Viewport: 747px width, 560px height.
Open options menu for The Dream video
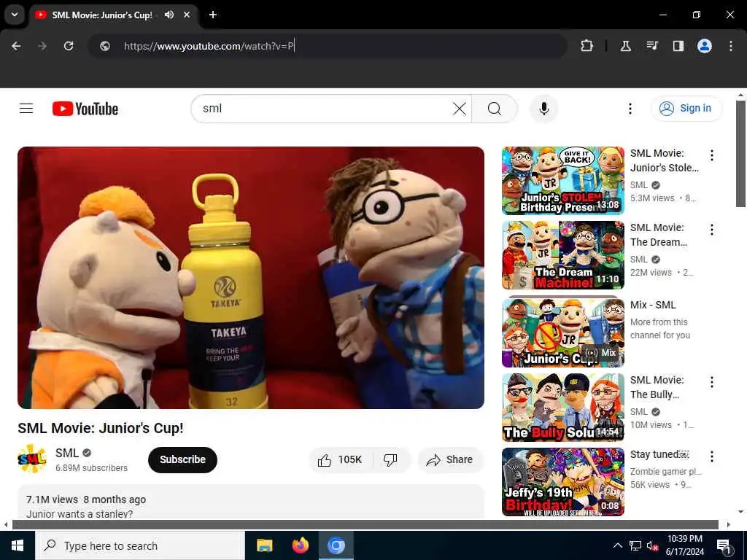point(712,230)
